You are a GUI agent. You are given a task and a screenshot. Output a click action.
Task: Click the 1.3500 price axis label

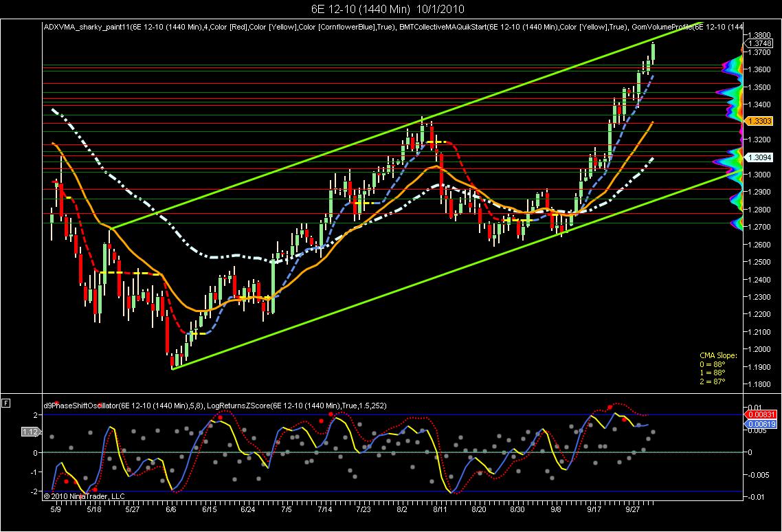pyautogui.click(x=759, y=87)
